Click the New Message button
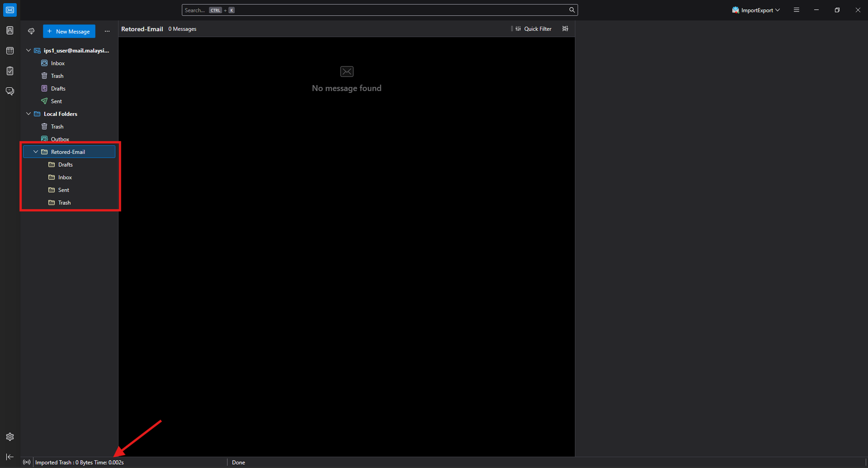Image resolution: width=868 pixels, height=468 pixels. (69, 31)
